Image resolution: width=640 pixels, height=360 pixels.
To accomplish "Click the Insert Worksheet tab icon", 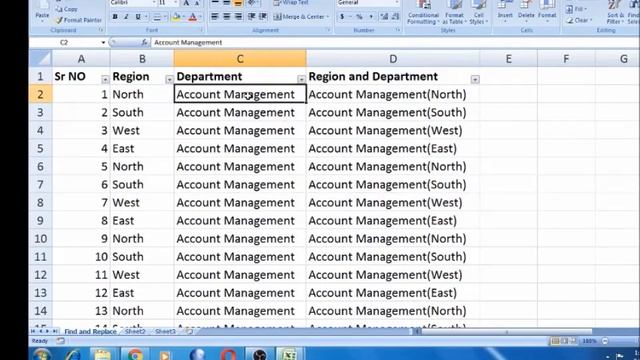I will 189,331.
